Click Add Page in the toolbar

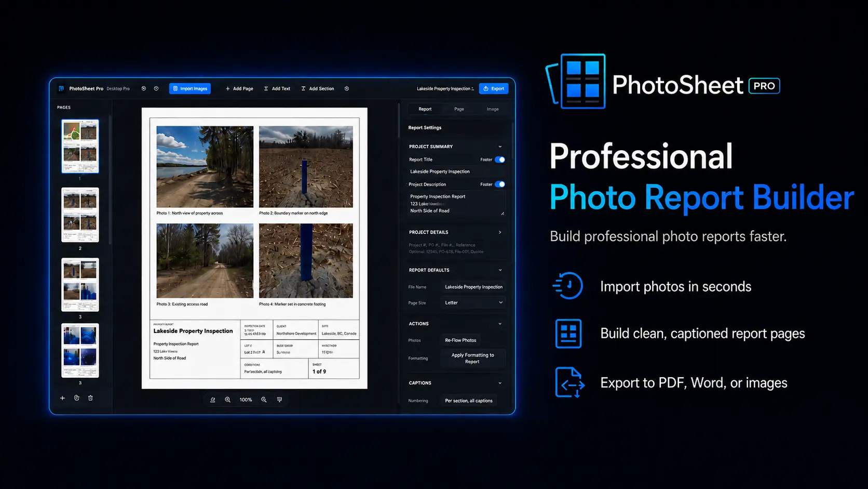coord(239,89)
